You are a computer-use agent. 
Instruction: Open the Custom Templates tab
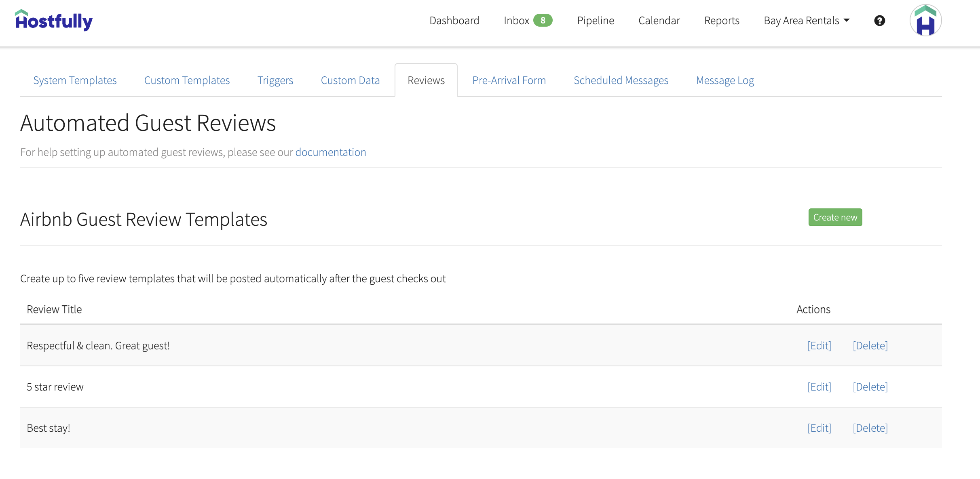(187, 80)
